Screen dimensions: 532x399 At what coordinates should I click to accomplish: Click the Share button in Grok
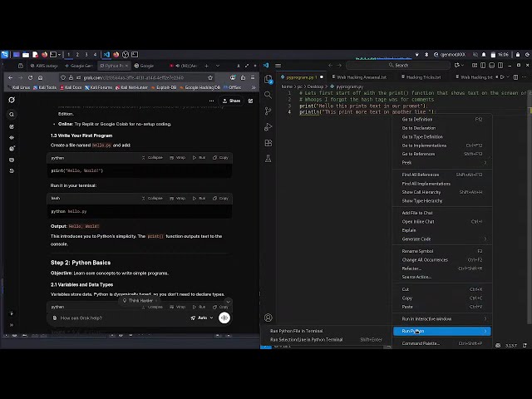pos(231,101)
